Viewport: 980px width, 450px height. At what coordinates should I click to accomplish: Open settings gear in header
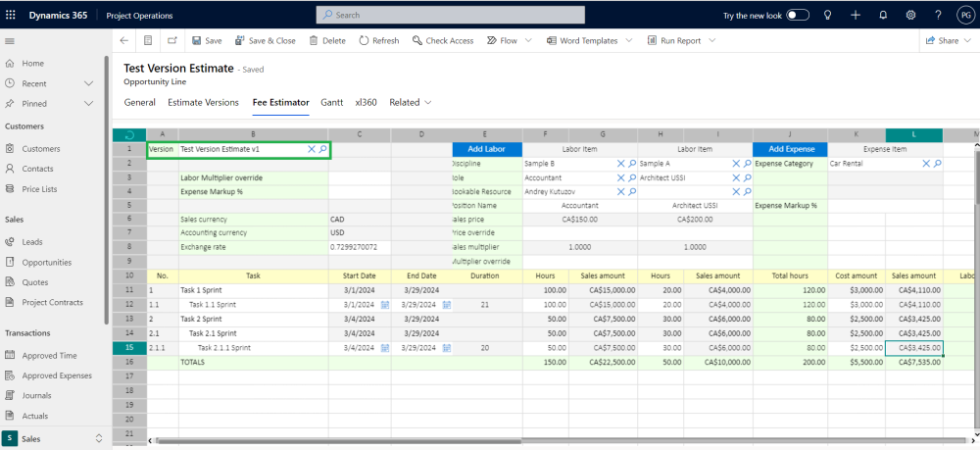910,16
